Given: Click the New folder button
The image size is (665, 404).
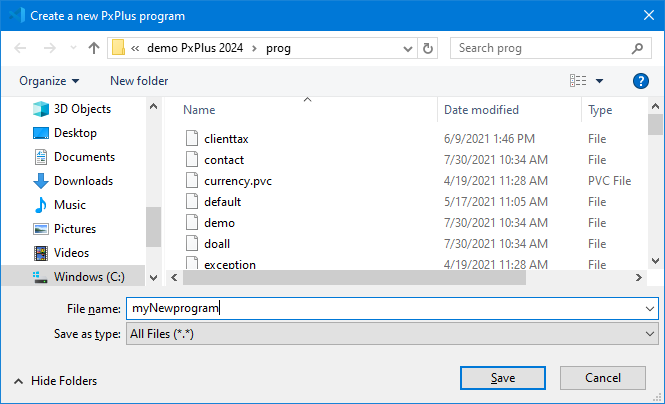Looking at the screenshot, I should coord(139,81).
